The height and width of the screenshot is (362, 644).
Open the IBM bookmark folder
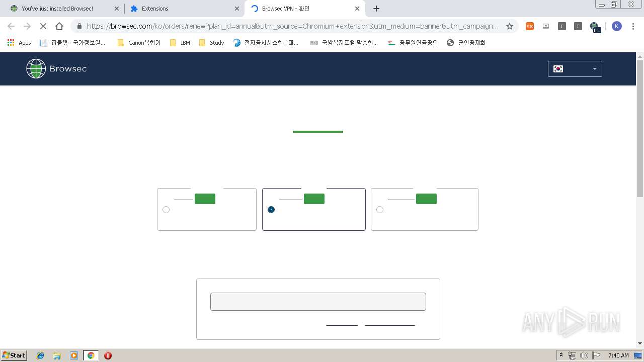(x=180, y=43)
